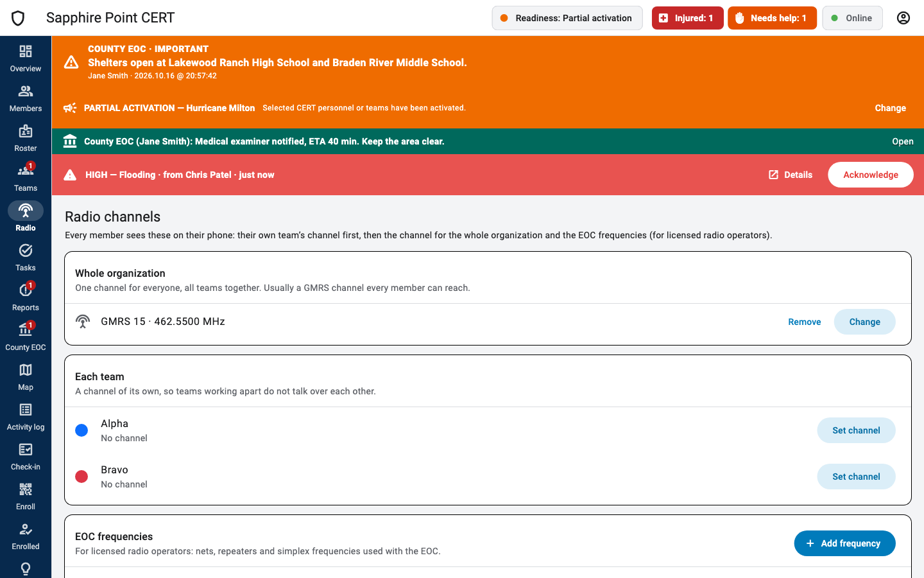Open the Tasks page

26,258
